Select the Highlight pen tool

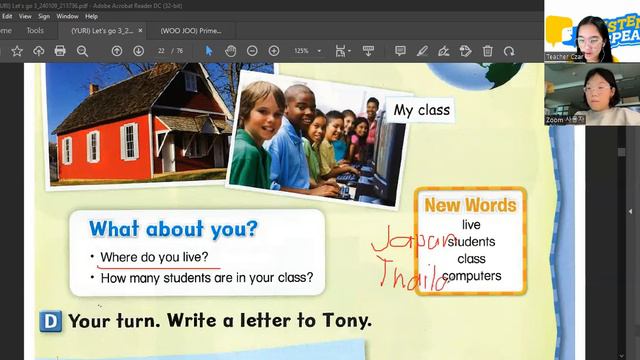point(422,51)
